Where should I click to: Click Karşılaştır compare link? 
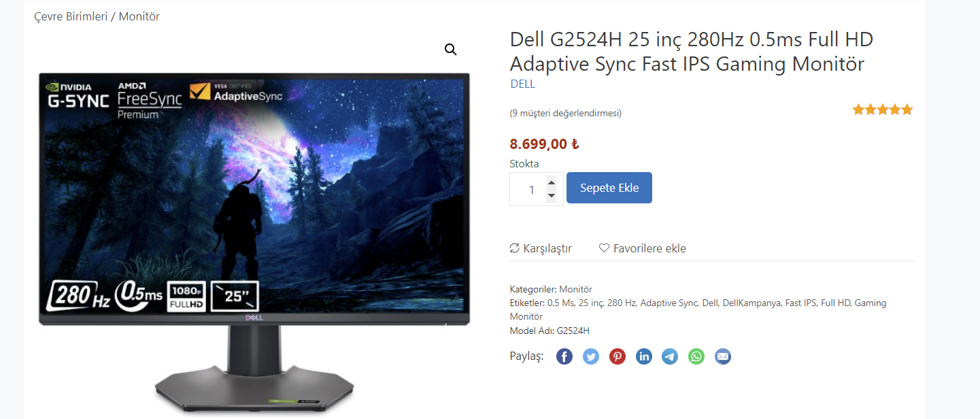click(541, 248)
